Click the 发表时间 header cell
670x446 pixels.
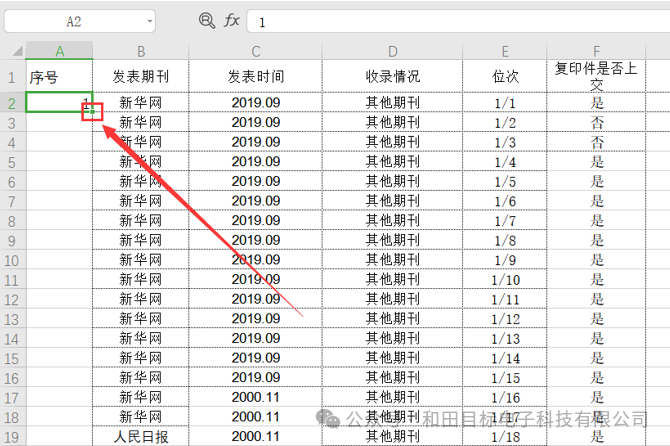point(256,77)
